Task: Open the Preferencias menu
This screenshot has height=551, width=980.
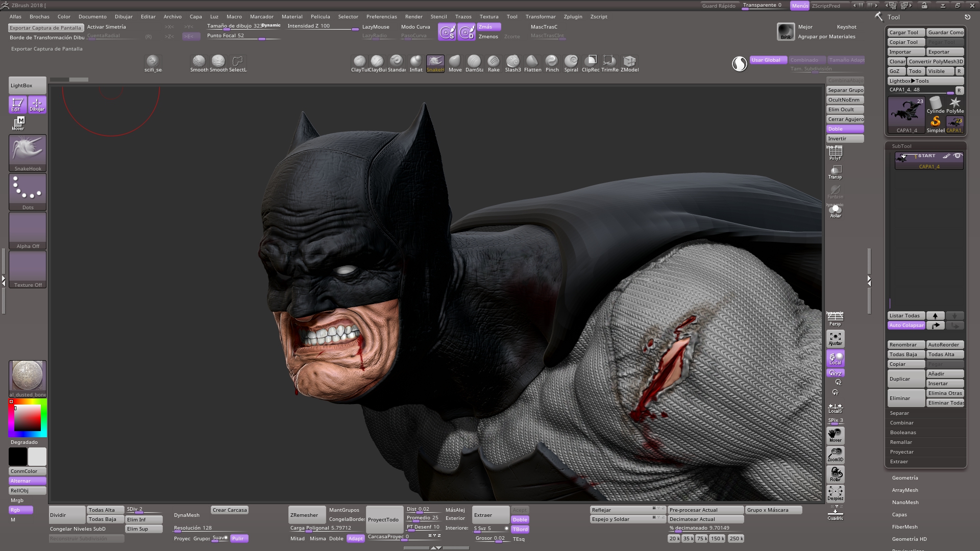Action: coord(381,17)
